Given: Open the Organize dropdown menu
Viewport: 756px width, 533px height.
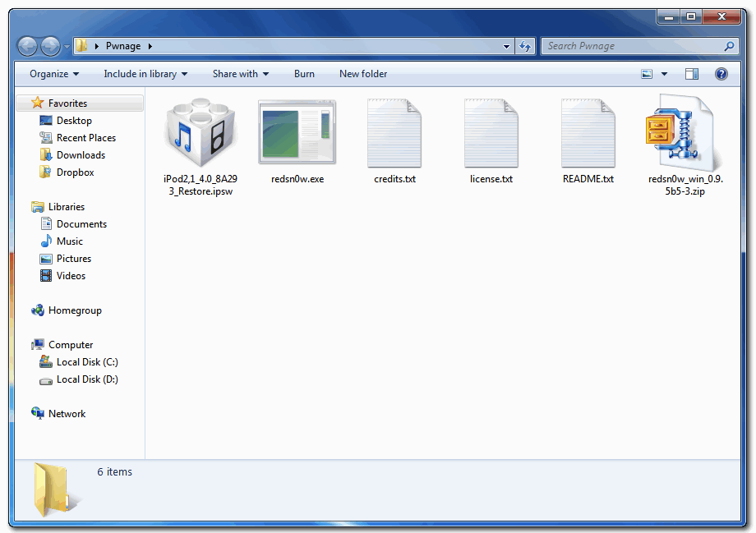Looking at the screenshot, I should (x=54, y=74).
